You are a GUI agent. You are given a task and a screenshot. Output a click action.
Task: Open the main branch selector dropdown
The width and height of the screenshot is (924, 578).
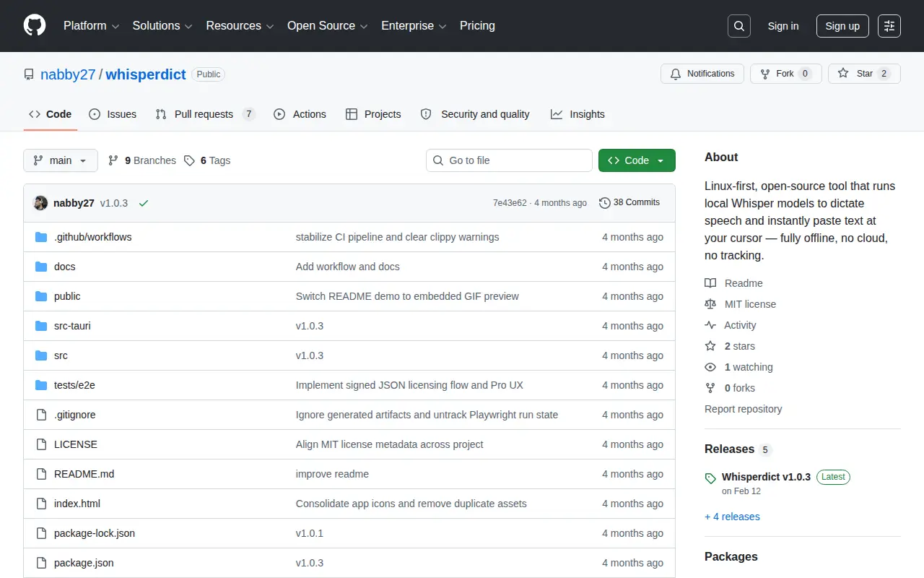61,160
